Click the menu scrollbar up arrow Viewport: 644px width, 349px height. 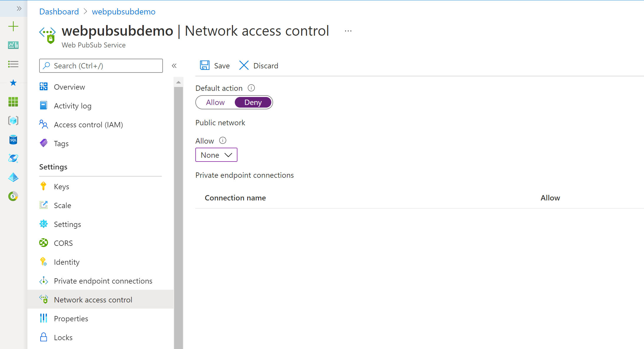[x=179, y=82]
